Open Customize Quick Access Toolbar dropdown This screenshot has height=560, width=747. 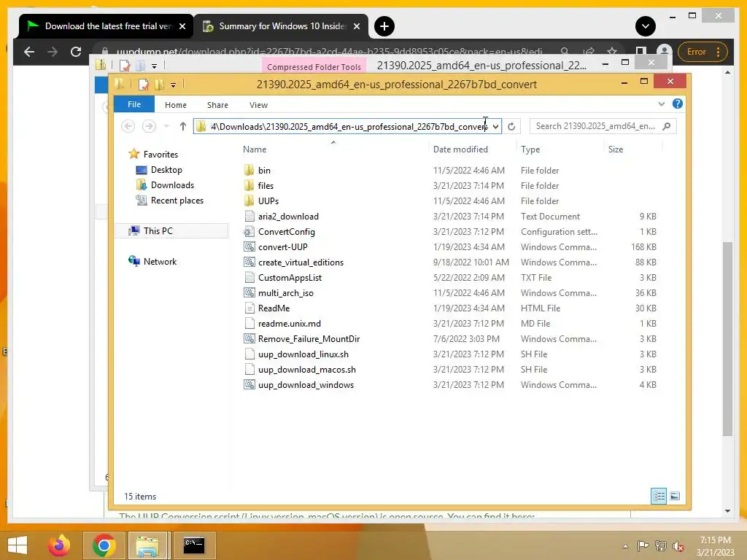[x=173, y=85]
